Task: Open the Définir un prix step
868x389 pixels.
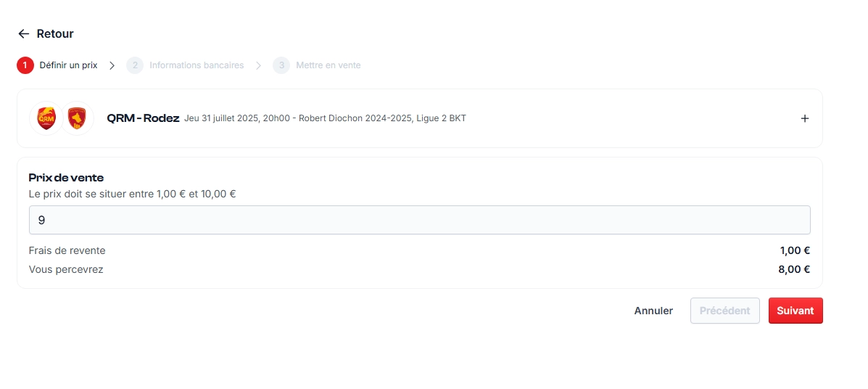Action: click(68, 65)
